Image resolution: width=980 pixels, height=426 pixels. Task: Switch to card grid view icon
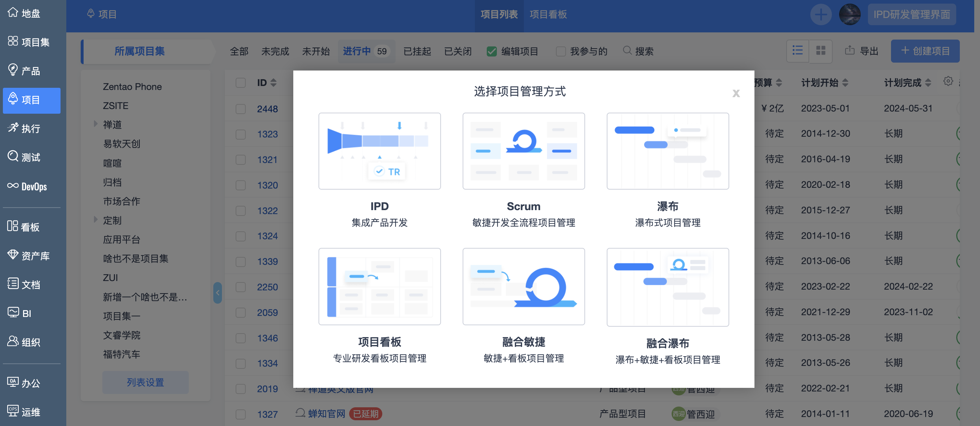pyautogui.click(x=821, y=50)
